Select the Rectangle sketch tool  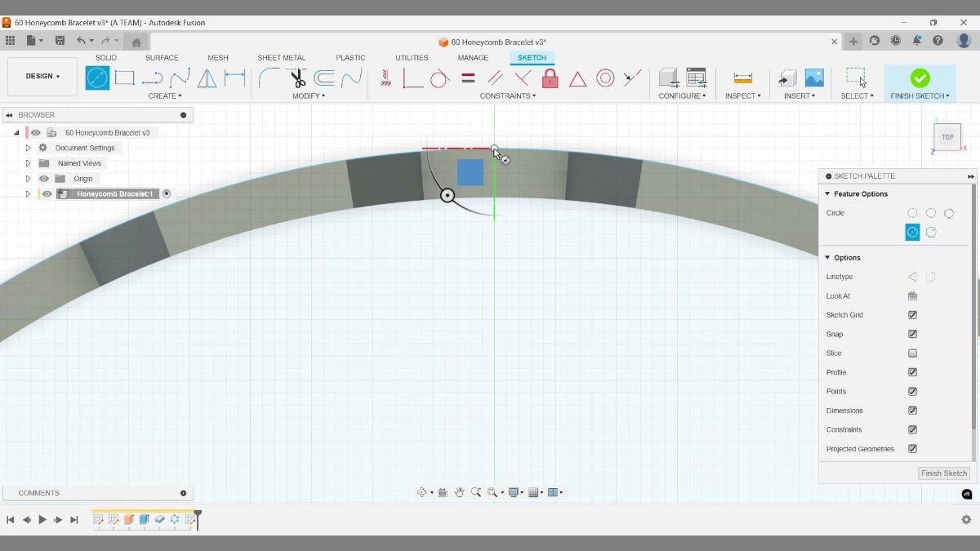tap(124, 78)
